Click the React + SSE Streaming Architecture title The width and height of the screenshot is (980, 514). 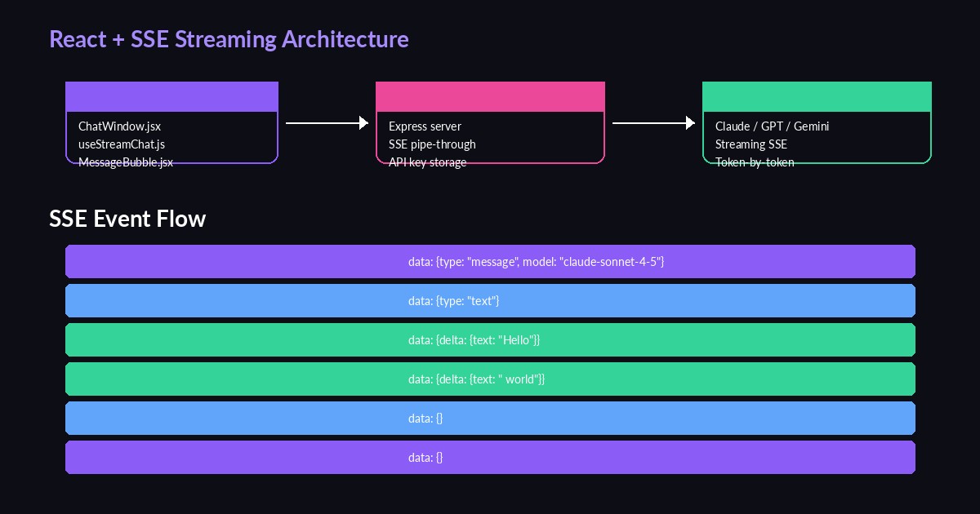pyautogui.click(x=229, y=38)
